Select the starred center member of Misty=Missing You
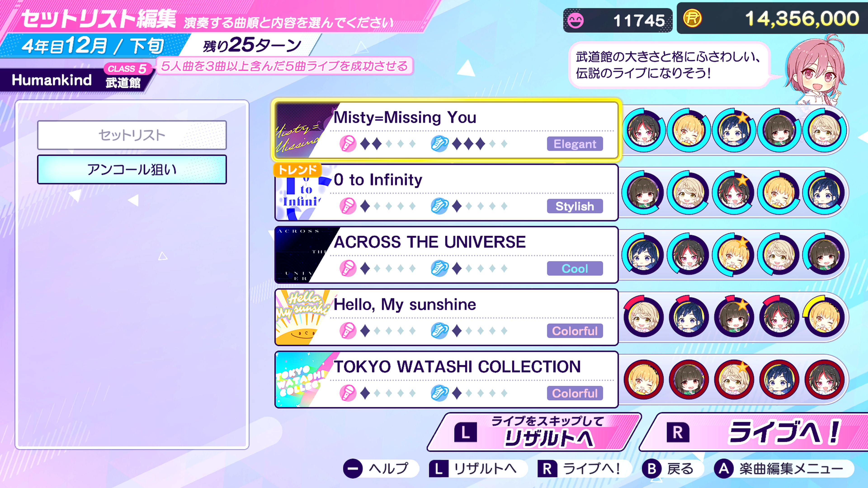Screen dimensions: 868x488 click(734, 130)
